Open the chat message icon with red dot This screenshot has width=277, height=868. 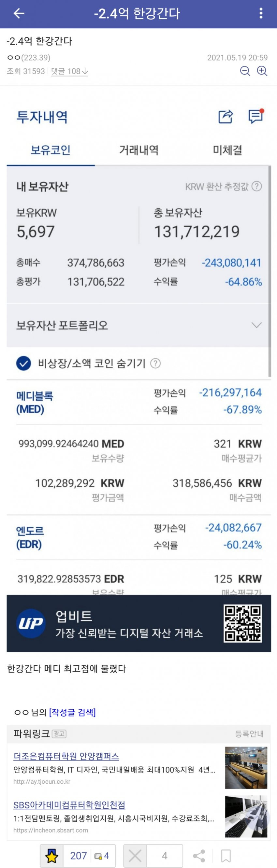click(x=256, y=116)
